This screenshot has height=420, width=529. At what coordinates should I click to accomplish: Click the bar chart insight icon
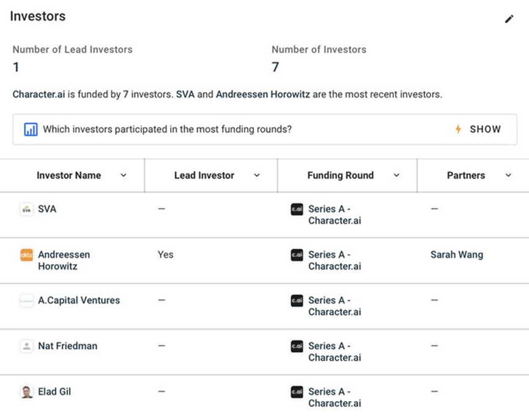[31, 130]
